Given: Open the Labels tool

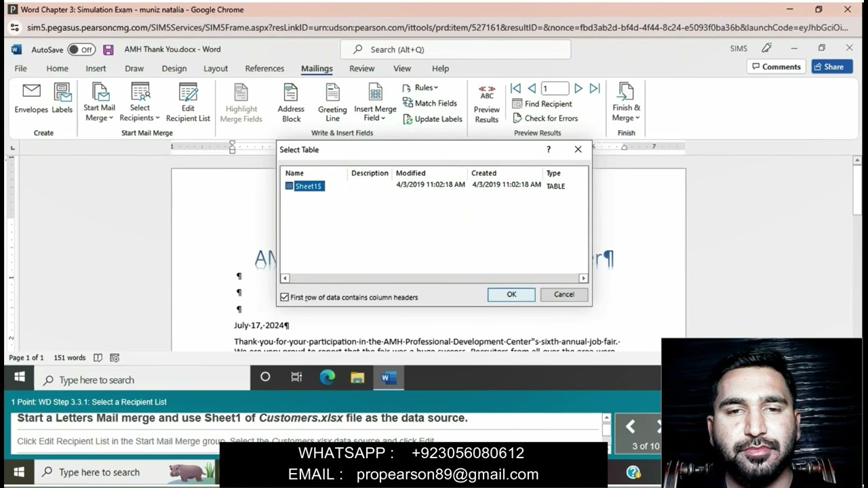Looking at the screenshot, I should tap(62, 98).
